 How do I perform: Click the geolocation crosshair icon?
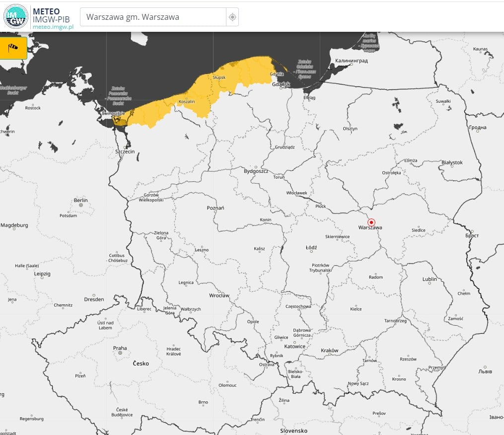coord(232,17)
